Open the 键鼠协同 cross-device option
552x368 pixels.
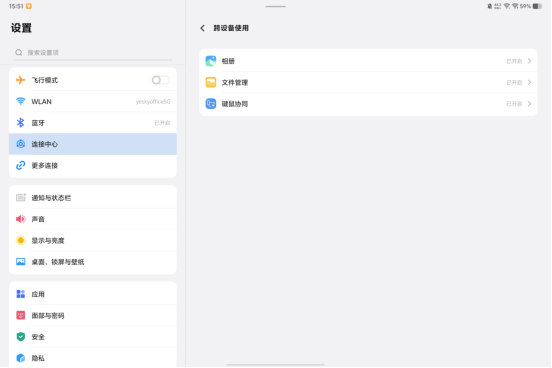(368, 104)
